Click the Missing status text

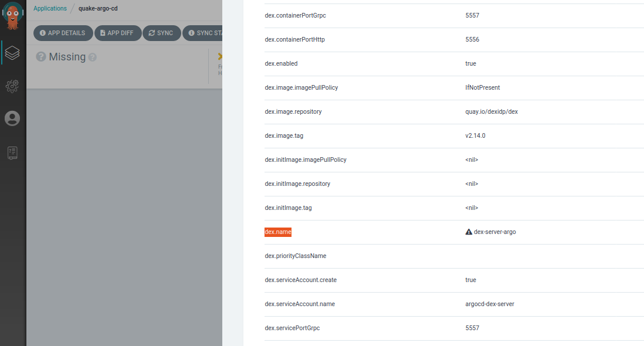[x=67, y=57]
